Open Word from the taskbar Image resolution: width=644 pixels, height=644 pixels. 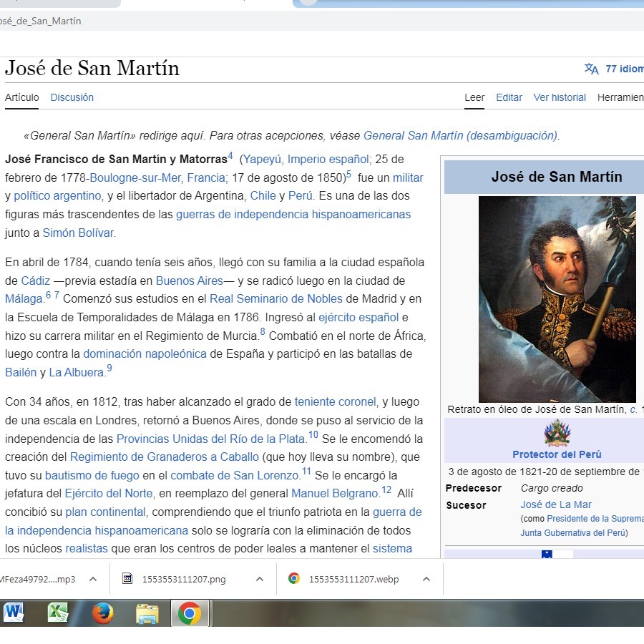(x=13, y=613)
